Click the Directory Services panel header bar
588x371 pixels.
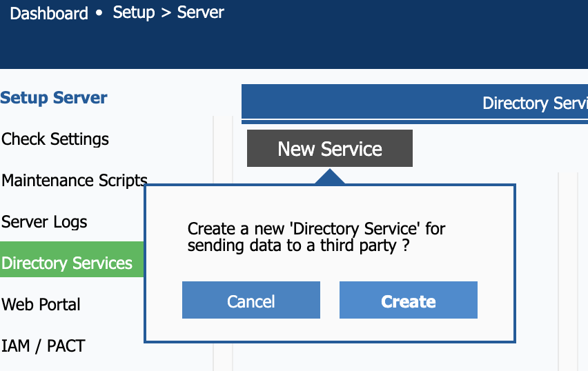click(x=414, y=103)
